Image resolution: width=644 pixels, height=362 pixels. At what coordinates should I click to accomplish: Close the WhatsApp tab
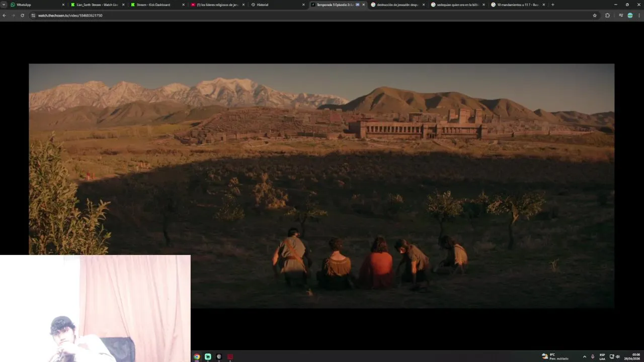pyautogui.click(x=63, y=5)
